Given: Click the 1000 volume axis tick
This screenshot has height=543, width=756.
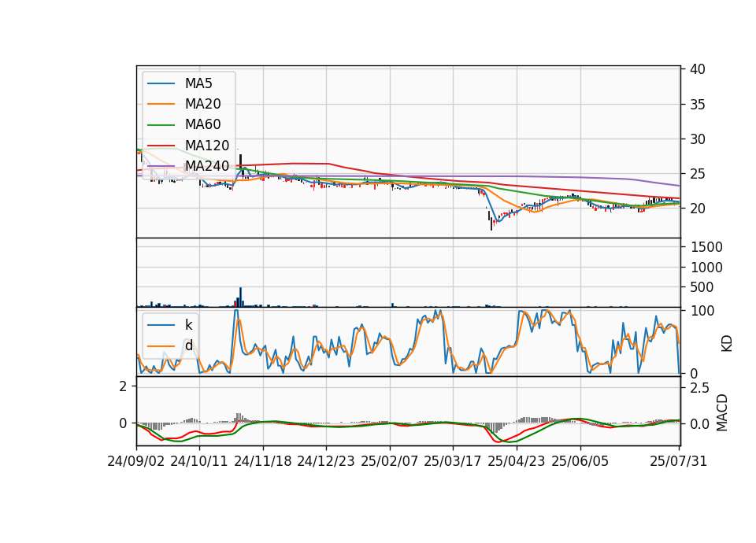Looking at the screenshot, I should [x=706, y=268].
